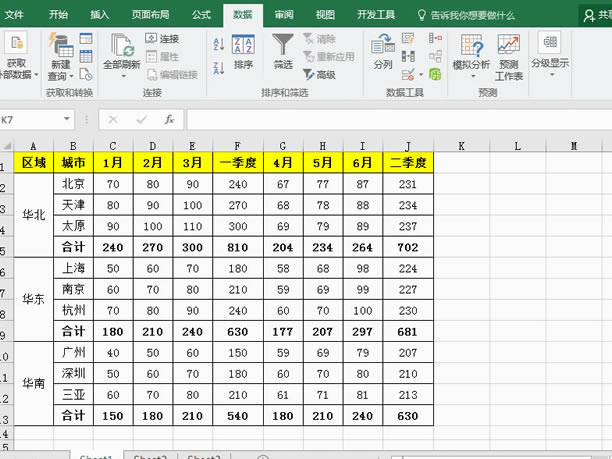Viewport: 612px width, 459px height.
Task: Click the Show Queries icon in 获取和转换
Action: (x=86, y=38)
